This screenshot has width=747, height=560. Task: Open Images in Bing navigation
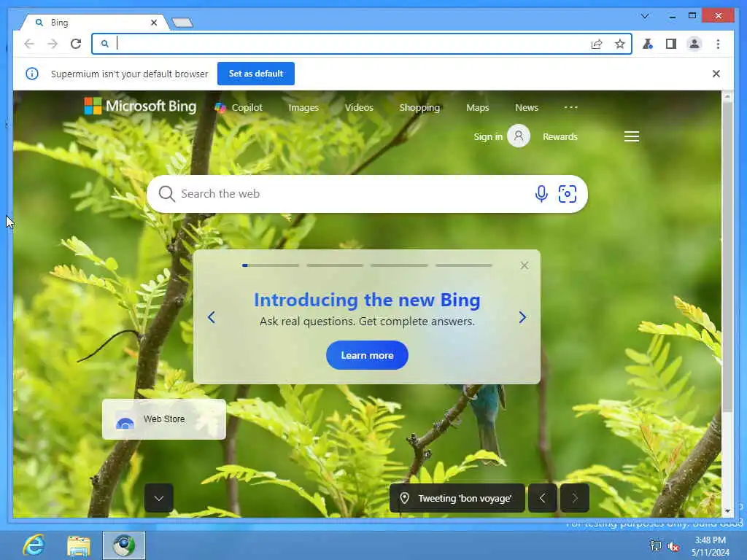303,108
